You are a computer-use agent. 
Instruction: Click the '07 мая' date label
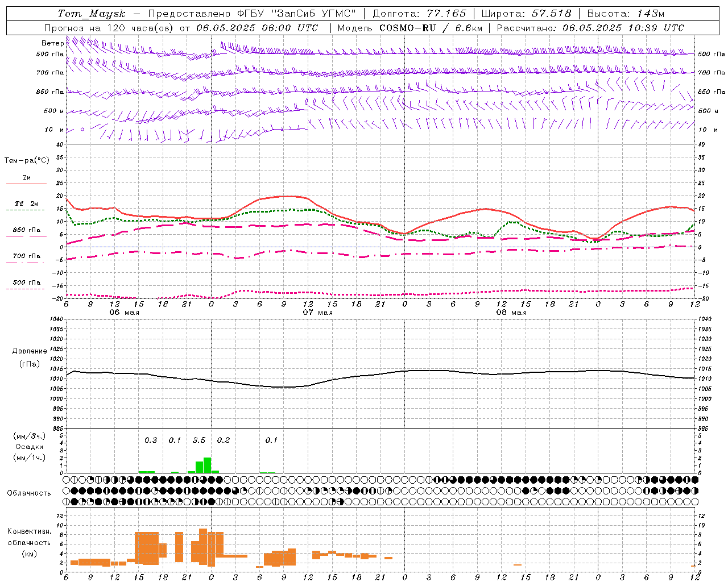pyautogui.click(x=317, y=313)
